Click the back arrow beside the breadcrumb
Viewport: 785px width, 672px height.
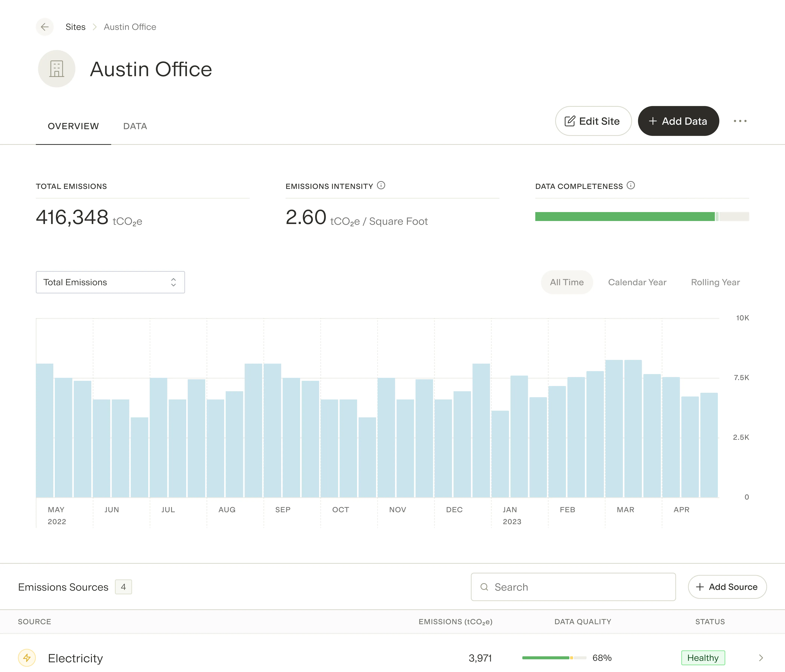[x=45, y=27]
